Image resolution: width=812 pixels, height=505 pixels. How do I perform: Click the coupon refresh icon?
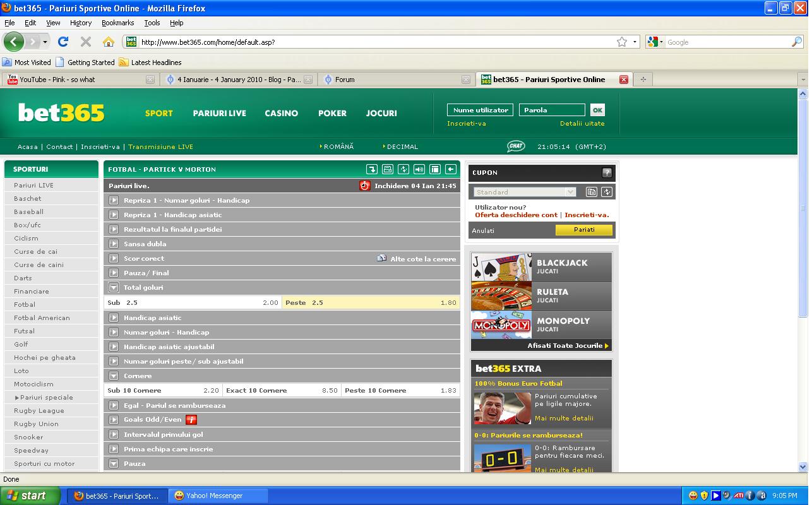(x=607, y=192)
